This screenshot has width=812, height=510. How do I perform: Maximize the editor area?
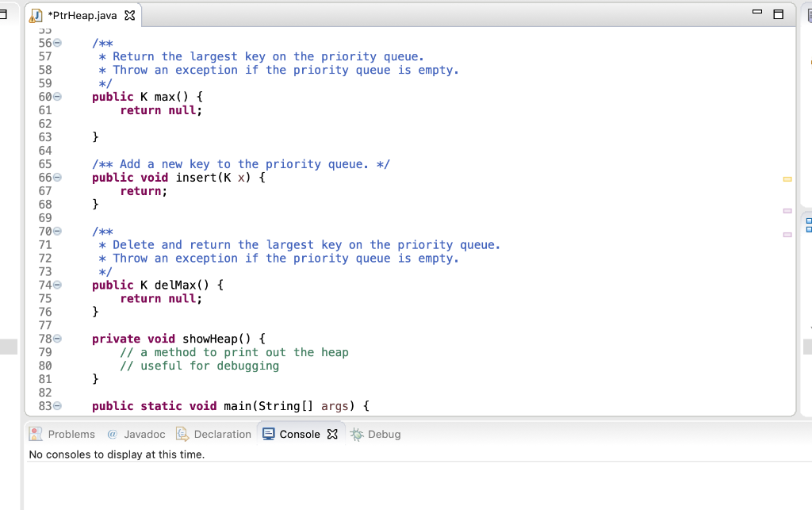tap(776, 13)
